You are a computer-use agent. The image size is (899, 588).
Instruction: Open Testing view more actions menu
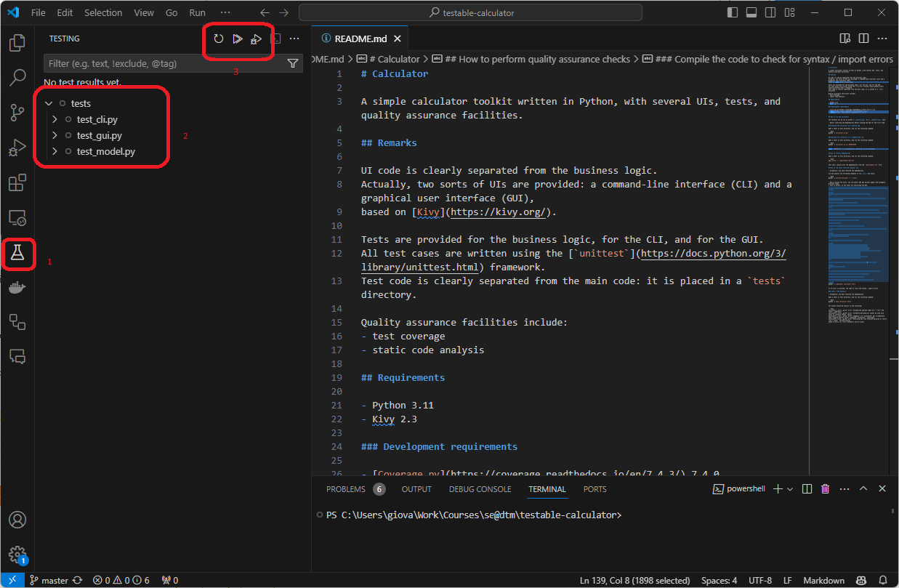[294, 39]
